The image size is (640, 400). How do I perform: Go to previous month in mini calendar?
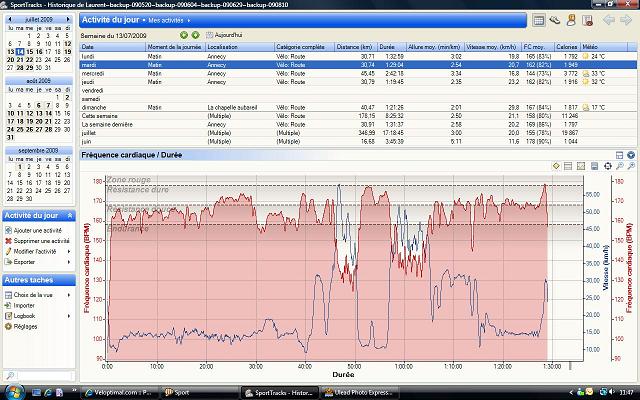[10, 20]
